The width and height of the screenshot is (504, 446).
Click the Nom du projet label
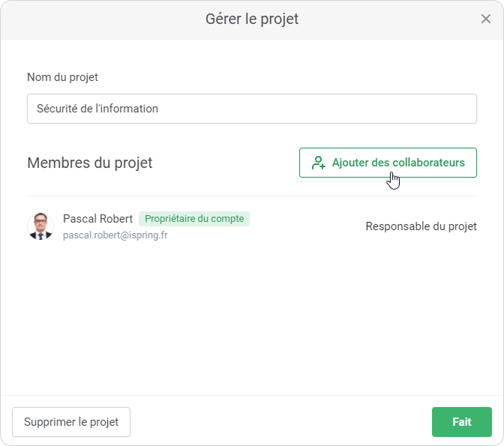pos(62,77)
